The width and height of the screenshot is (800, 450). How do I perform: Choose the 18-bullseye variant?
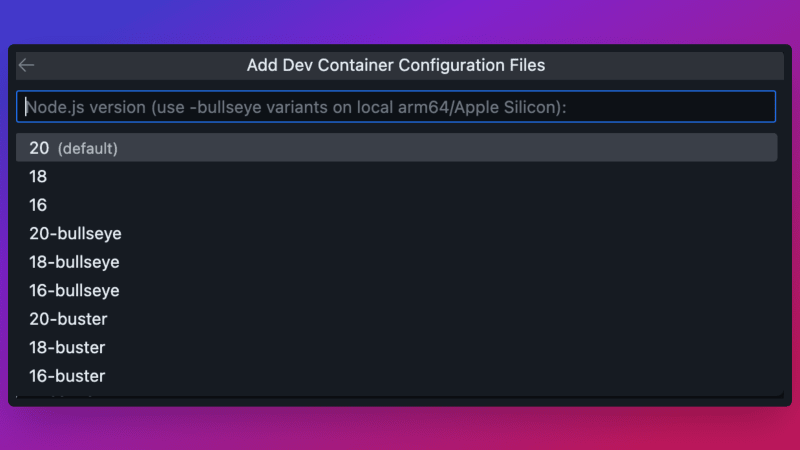[74, 262]
